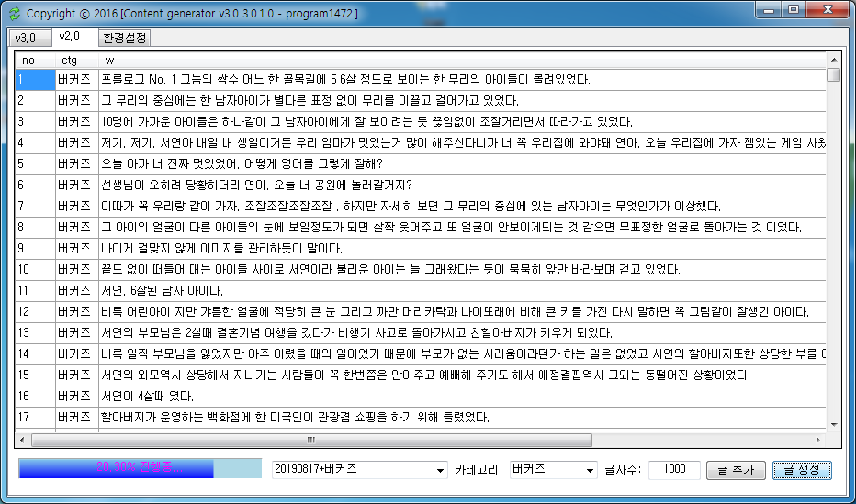Screen dimensions: 856x504
Task: Sort by the no column header
Action: [34, 60]
